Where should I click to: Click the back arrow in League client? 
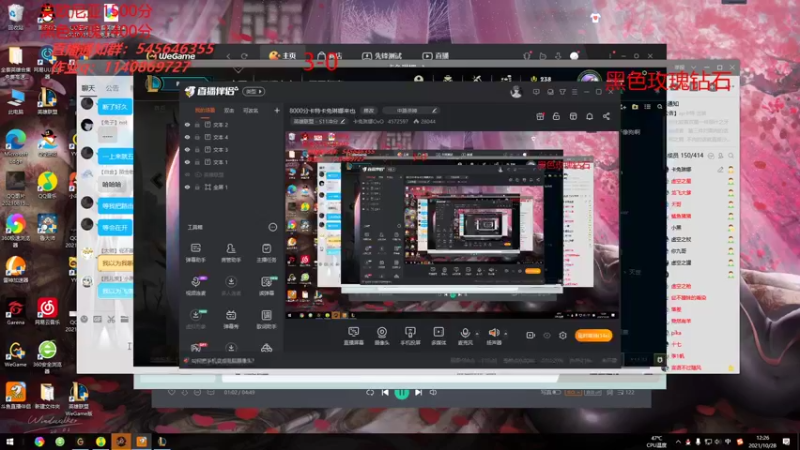pos(157,180)
